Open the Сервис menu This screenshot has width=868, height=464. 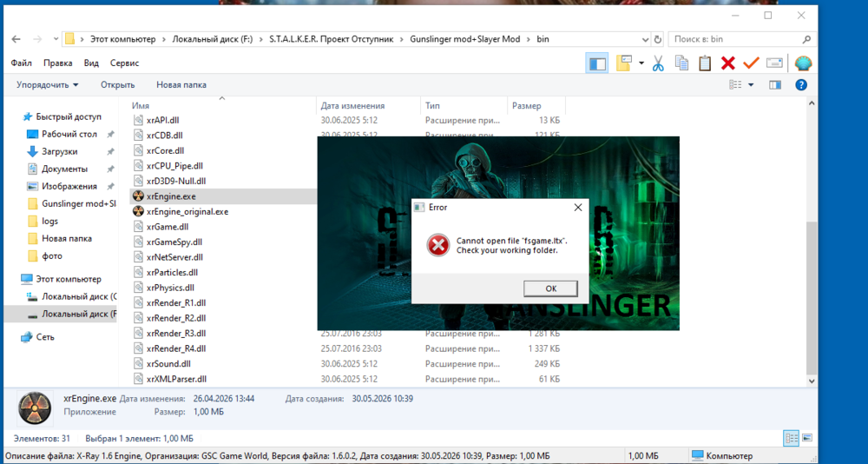(124, 63)
